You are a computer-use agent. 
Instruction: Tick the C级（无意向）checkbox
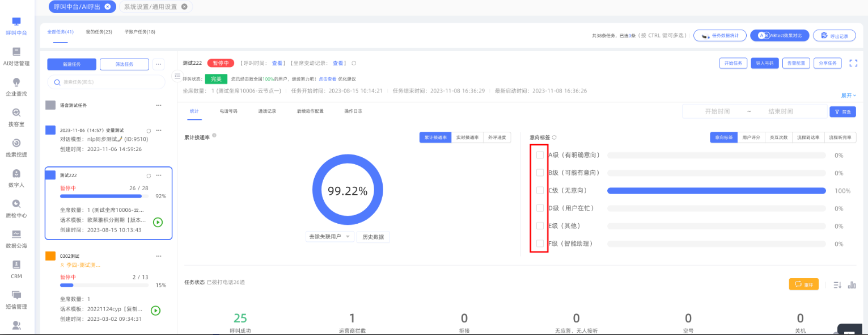tap(540, 190)
